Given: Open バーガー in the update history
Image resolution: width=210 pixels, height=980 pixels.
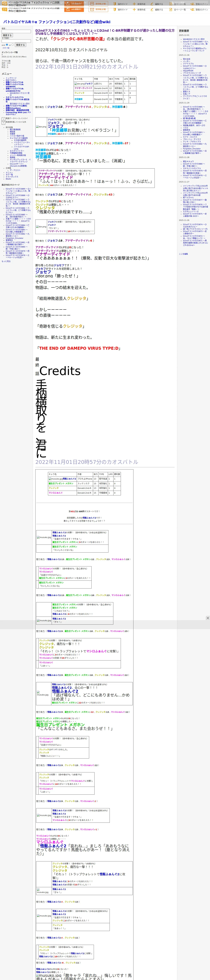Looking at the screenshot, I should click(186, 61).
